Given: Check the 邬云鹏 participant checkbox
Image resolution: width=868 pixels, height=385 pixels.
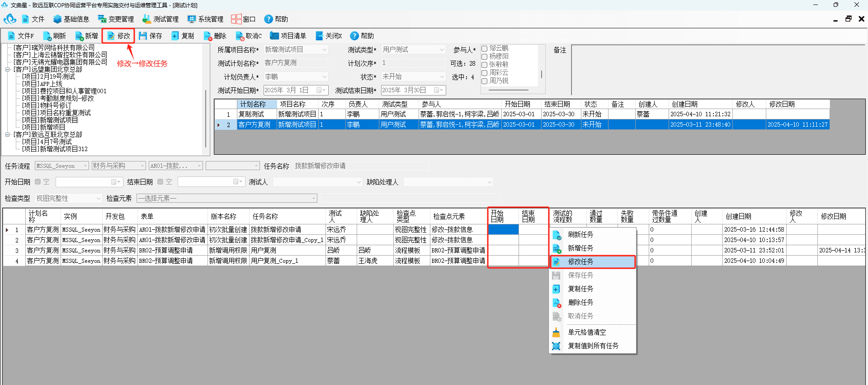Looking at the screenshot, I should (x=484, y=48).
